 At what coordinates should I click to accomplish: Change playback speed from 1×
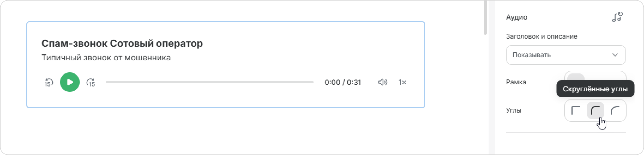402,82
